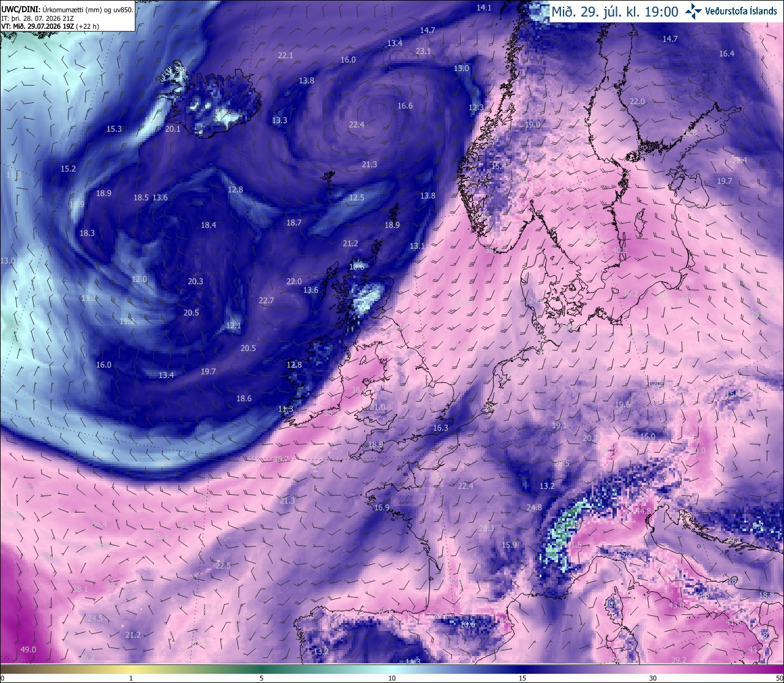Screen dimensions: 784x683
Task: Select the VT valid time line in the info box
Action: point(50,26)
